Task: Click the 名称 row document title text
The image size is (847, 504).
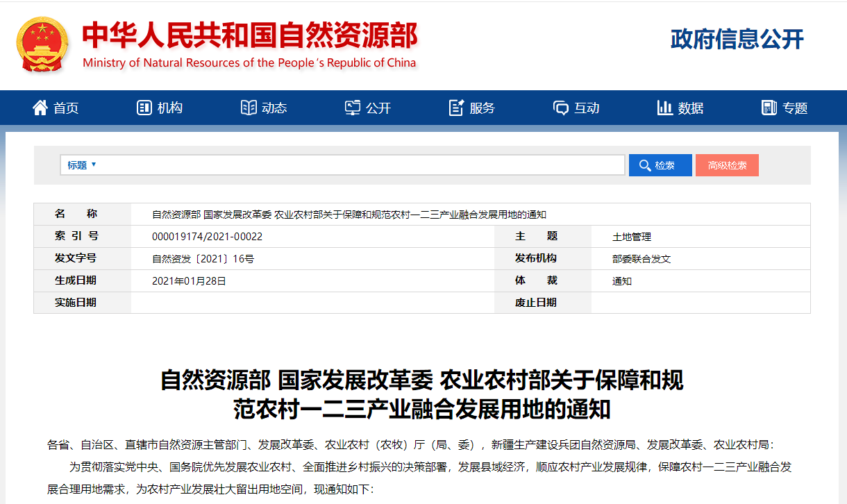Action: (x=349, y=215)
